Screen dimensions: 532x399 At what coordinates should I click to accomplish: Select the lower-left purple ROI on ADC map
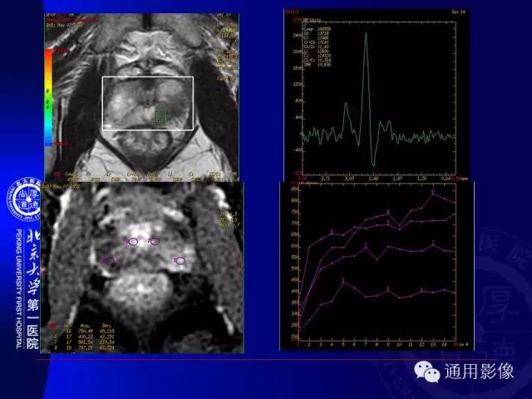108,260
